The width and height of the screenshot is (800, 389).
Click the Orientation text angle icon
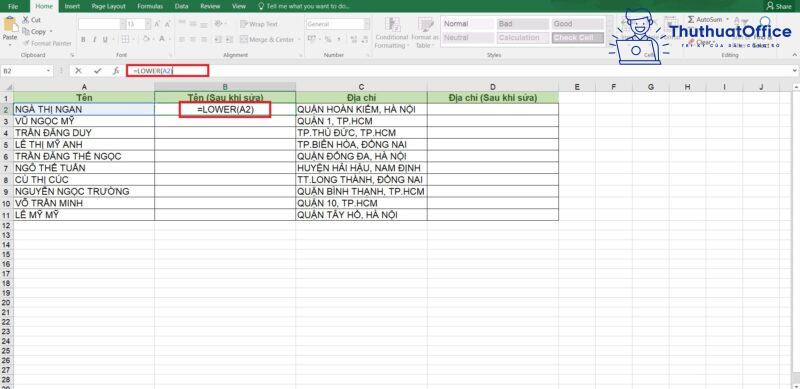click(219, 24)
